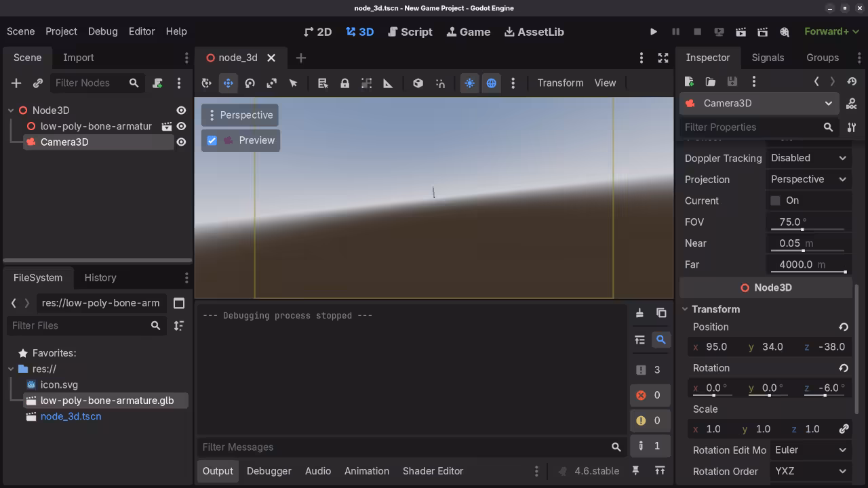Image resolution: width=868 pixels, height=488 pixels.
Task: Open the Doppler Tracking dropdown
Action: coord(808,158)
